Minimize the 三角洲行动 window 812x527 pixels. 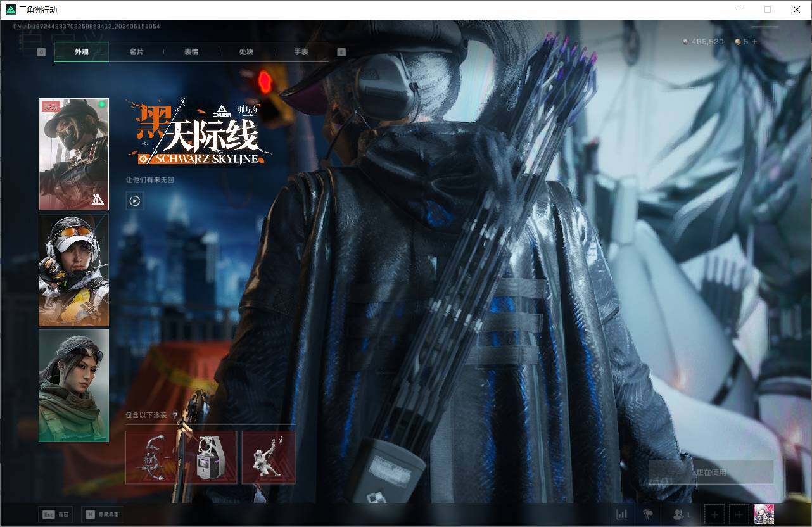tap(739, 10)
